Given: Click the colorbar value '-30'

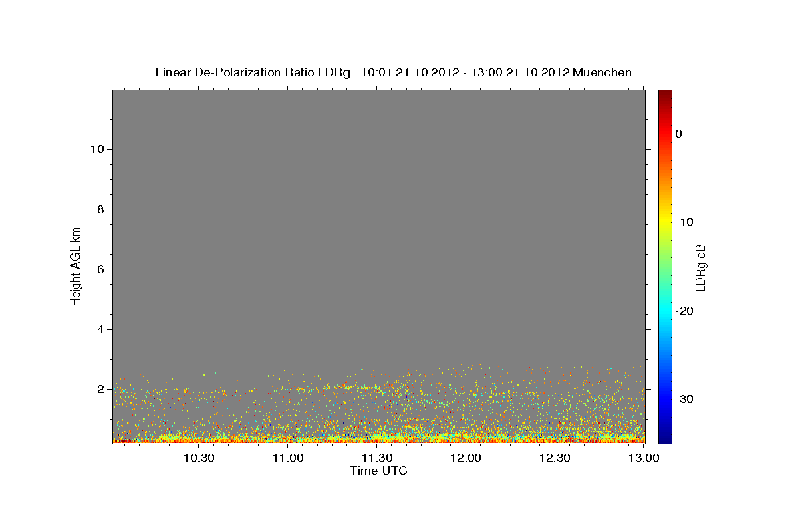Looking at the screenshot, I should (x=685, y=399).
